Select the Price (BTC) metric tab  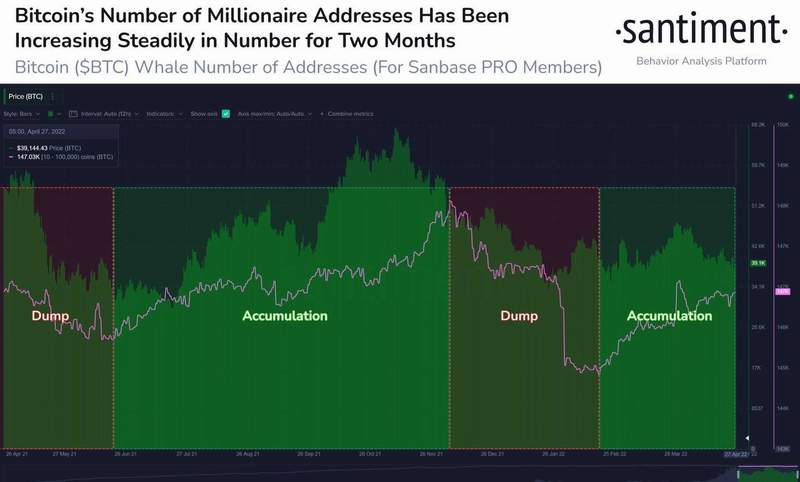26,96
